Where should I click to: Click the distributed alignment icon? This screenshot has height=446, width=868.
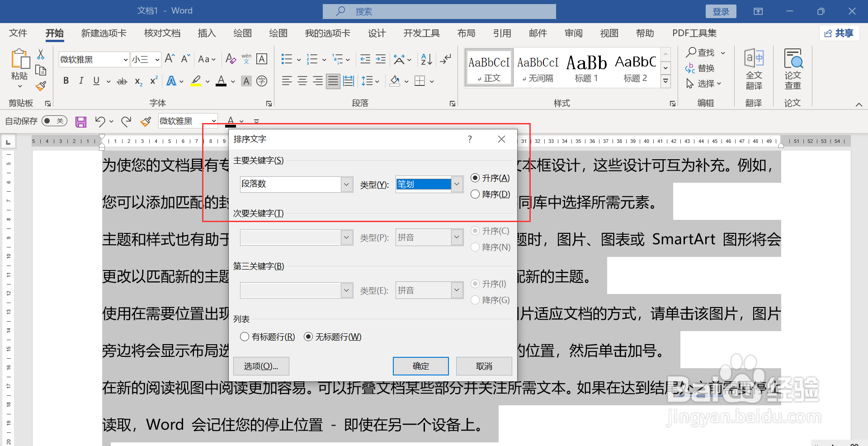pos(349,81)
